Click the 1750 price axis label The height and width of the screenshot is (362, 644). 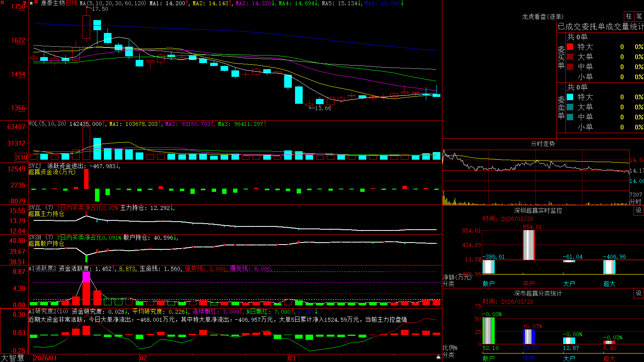click(18, 6)
